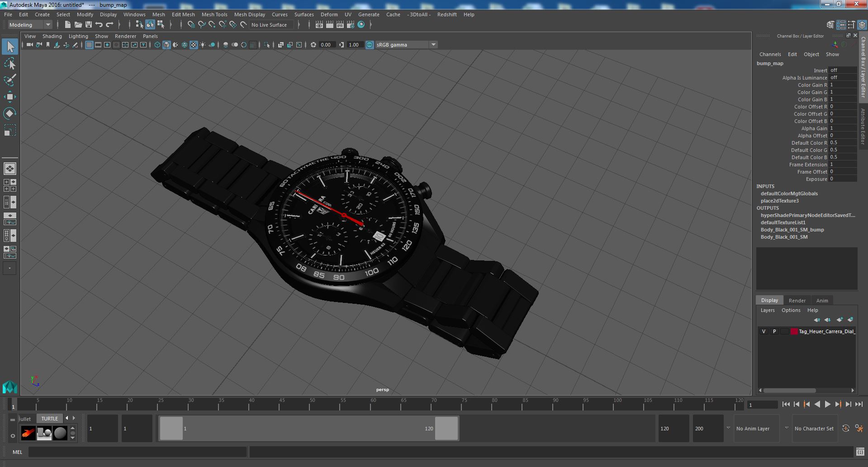The height and width of the screenshot is (467, 868).
Task: Play the animation forwards
Action: point(827,405)
